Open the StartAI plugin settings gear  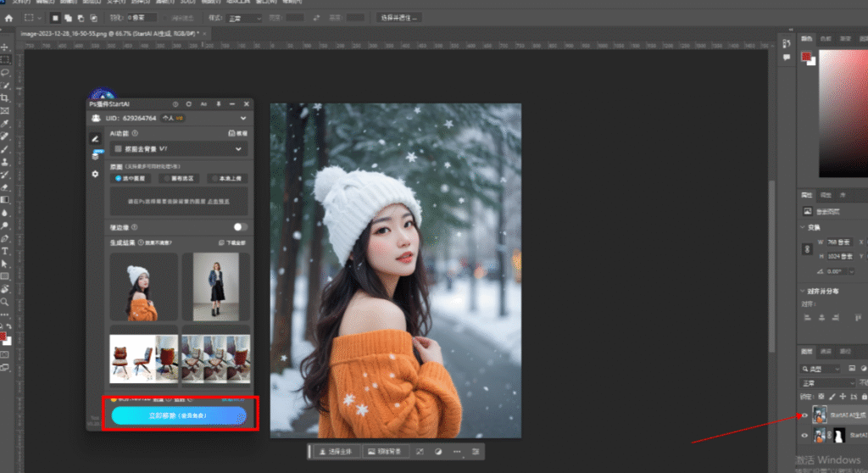95,174
